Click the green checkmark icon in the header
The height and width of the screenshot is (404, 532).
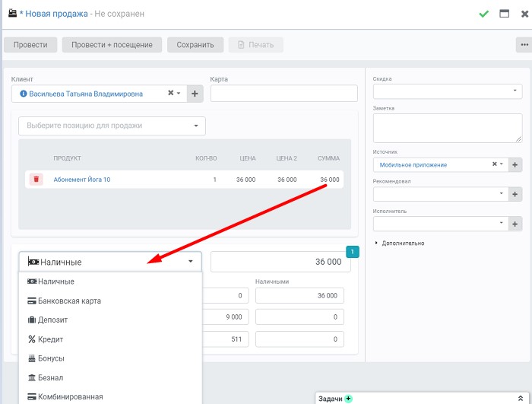pos(484,14)
